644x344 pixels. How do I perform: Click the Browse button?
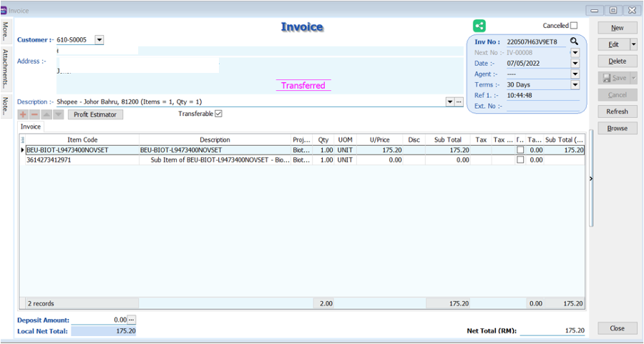pyautogui.click(x=617, y=129)
